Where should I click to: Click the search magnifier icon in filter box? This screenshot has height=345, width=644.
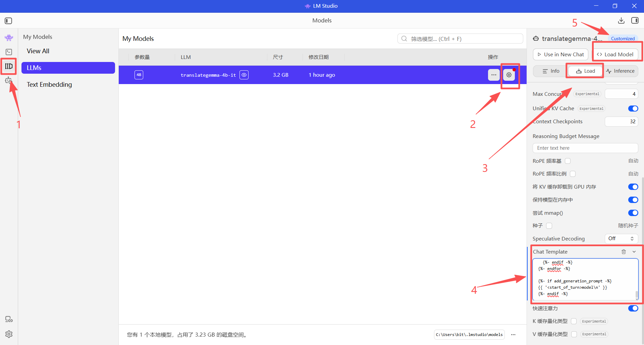[x=404, y=39]
